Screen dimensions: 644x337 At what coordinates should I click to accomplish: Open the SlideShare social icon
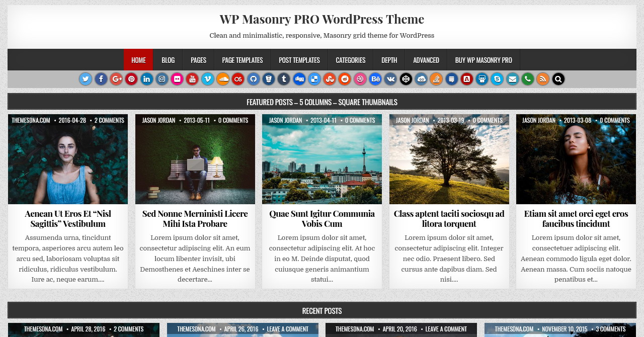482,79
